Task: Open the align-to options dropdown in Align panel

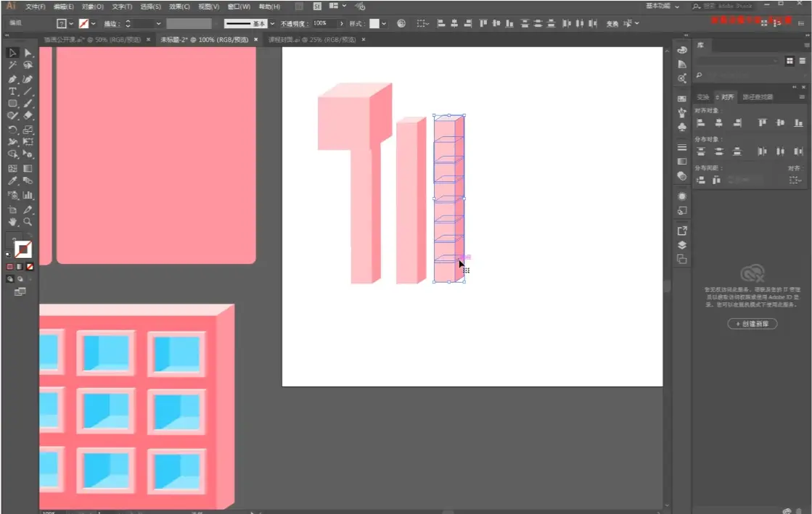Action: pyautogui.click(x=794, y=179)
